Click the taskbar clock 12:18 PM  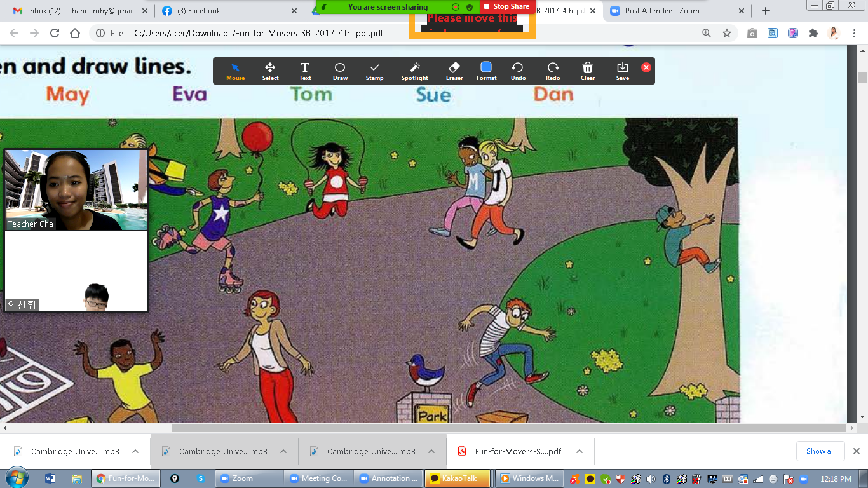pos(836,479)
